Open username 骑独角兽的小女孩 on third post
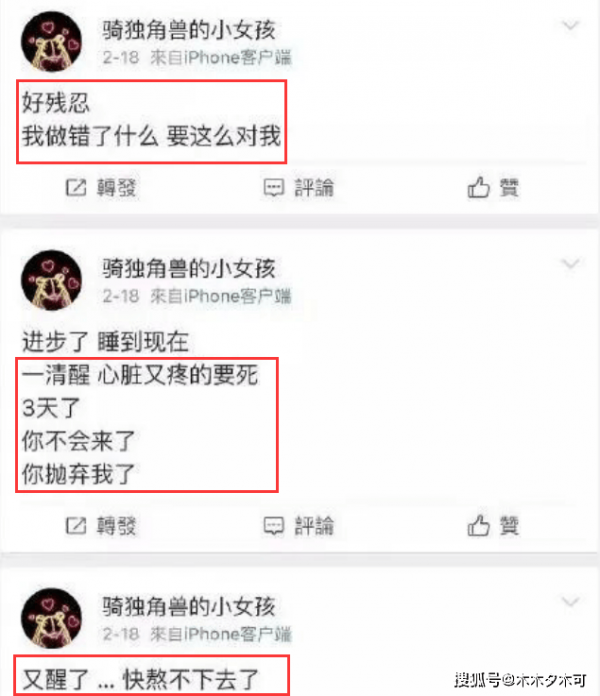The width and height of the screenshot is (600, 696). (189, 607)
